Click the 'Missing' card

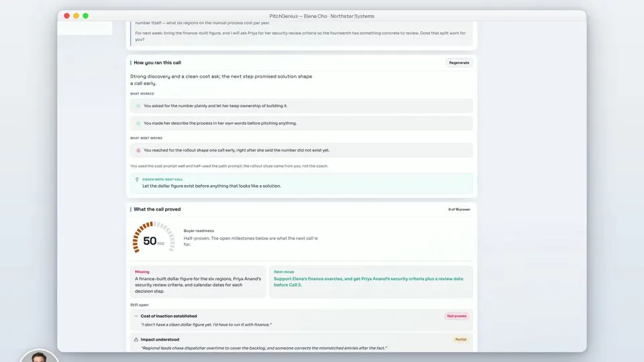198,282
